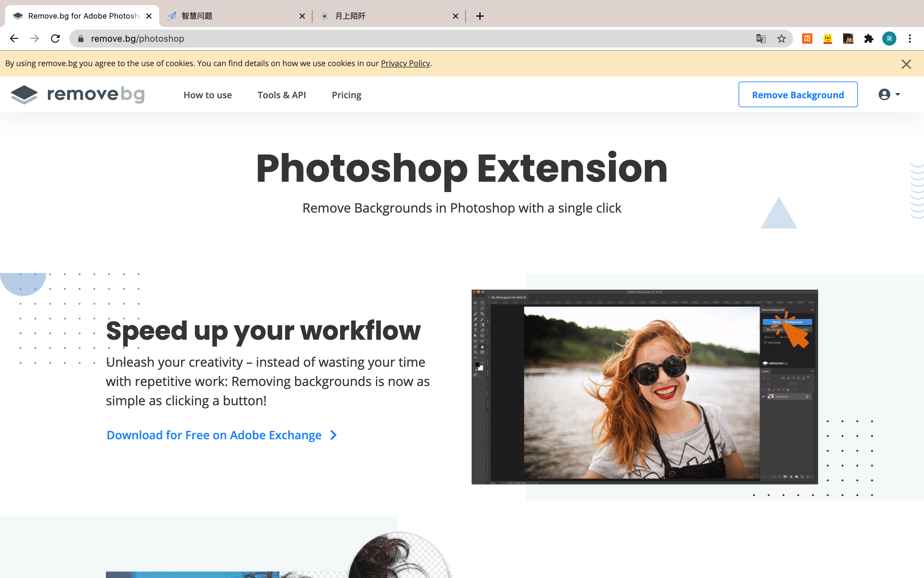Close the Remove.bg for Adobe Photoshop tab
This screenshot has height=578, width=924.
(x=149, y=16)
